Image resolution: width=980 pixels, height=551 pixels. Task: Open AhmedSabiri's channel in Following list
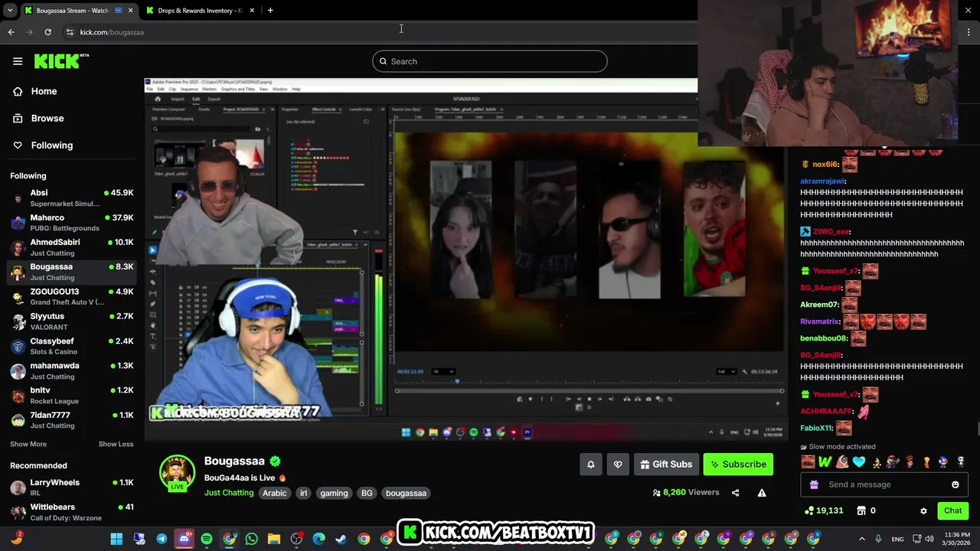[x=72, y=247]
